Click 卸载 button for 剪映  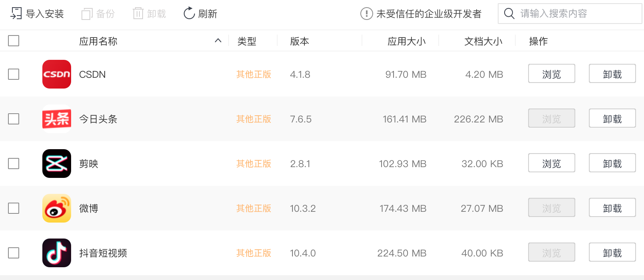point(612,163)
